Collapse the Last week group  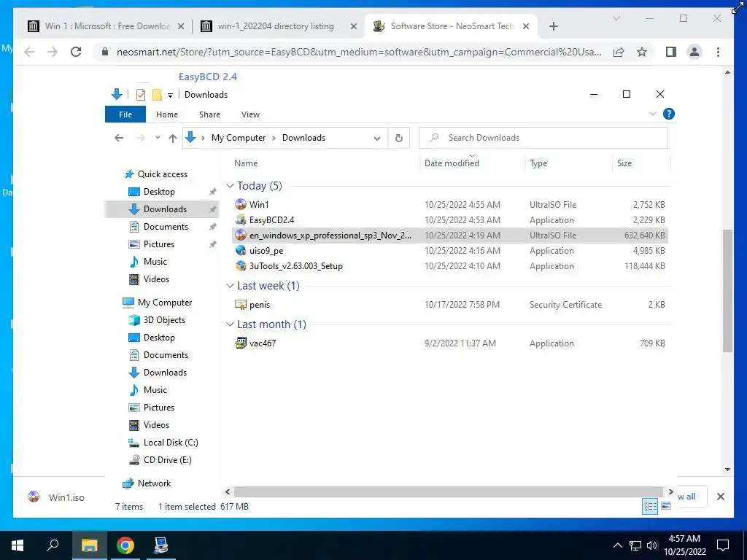[x=230, y=286]
